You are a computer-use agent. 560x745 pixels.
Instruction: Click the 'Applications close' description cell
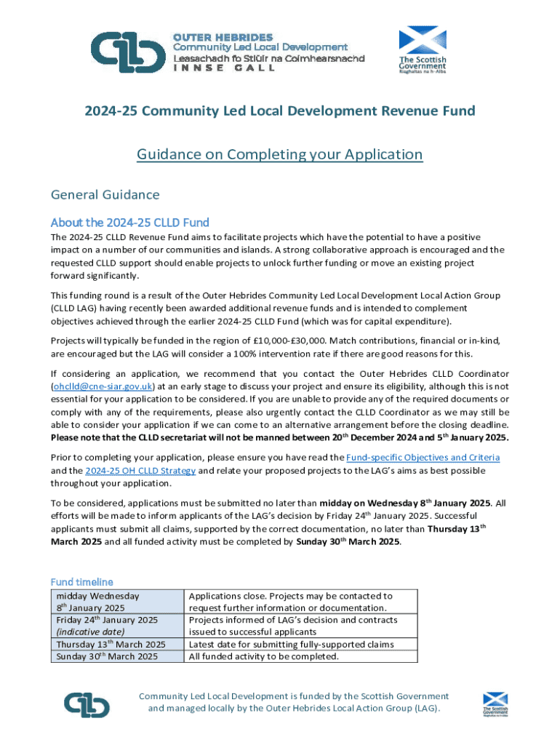tap(300, 602)
